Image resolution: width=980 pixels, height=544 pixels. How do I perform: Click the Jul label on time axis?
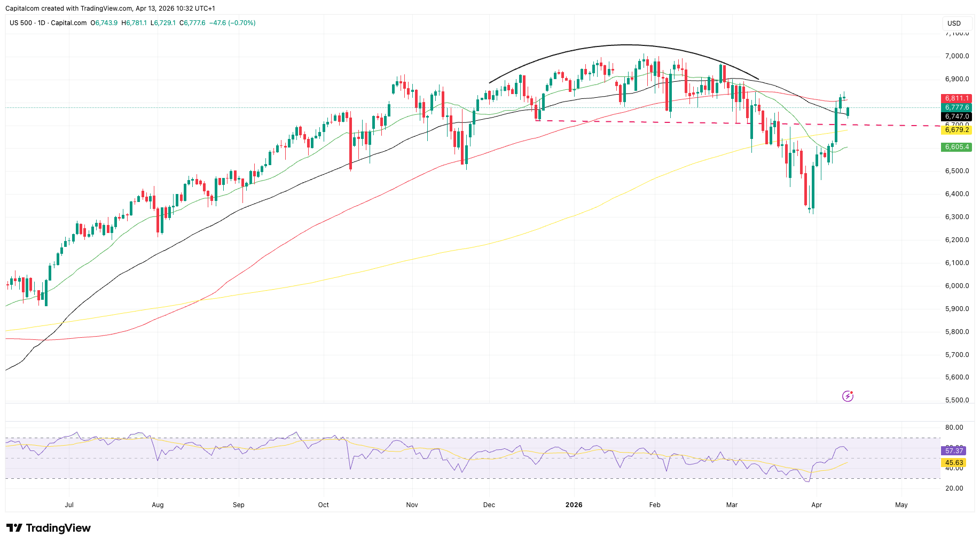point(69,505)
